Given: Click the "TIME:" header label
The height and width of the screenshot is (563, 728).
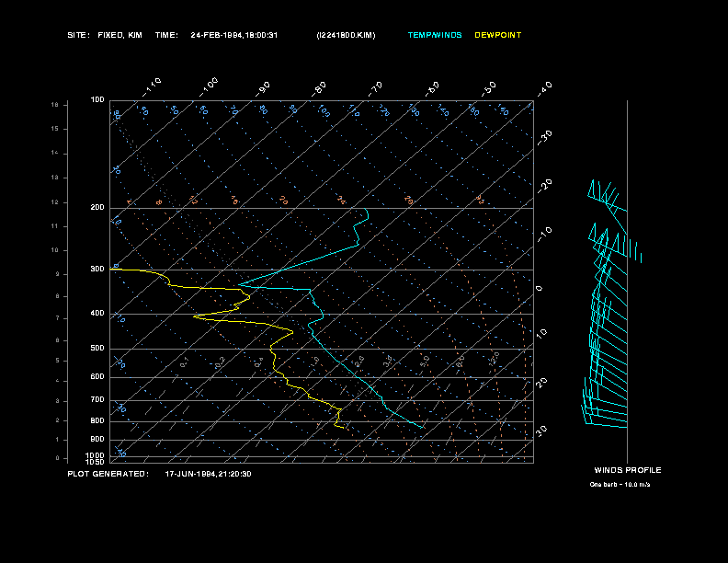Looking at the screenshot, I should (166, 35).
